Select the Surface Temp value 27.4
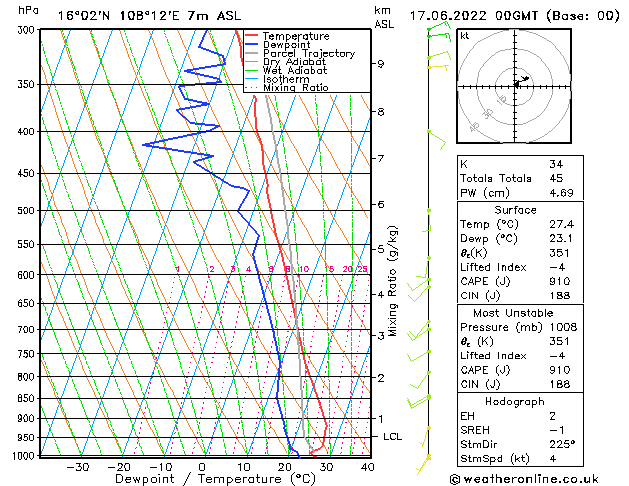 coord(561,224)
